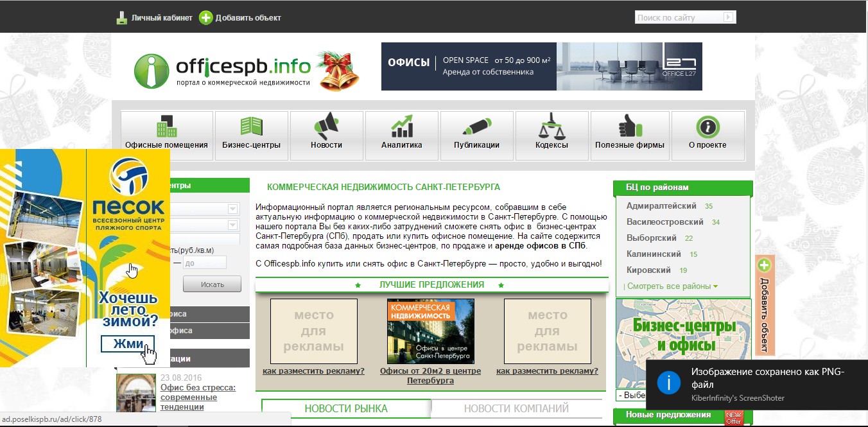Click Коммерческая недвижимость offer thumbnail

[x=431, y=331]
